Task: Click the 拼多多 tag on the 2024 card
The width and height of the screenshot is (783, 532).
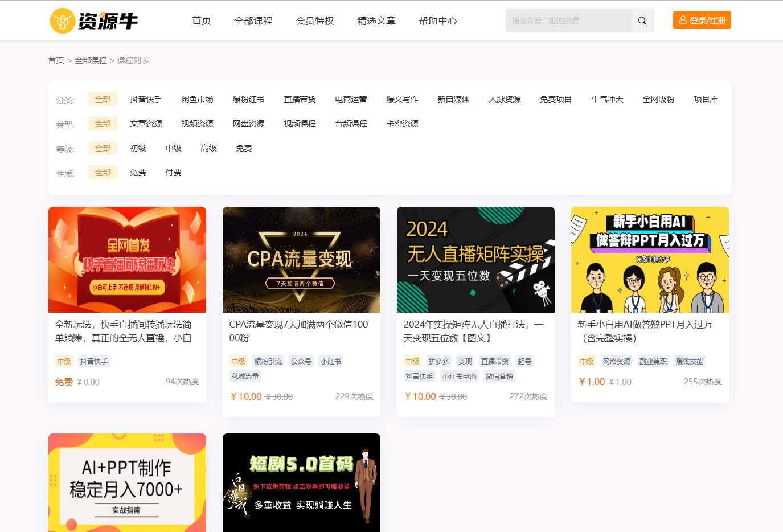Action: [438, 361]
